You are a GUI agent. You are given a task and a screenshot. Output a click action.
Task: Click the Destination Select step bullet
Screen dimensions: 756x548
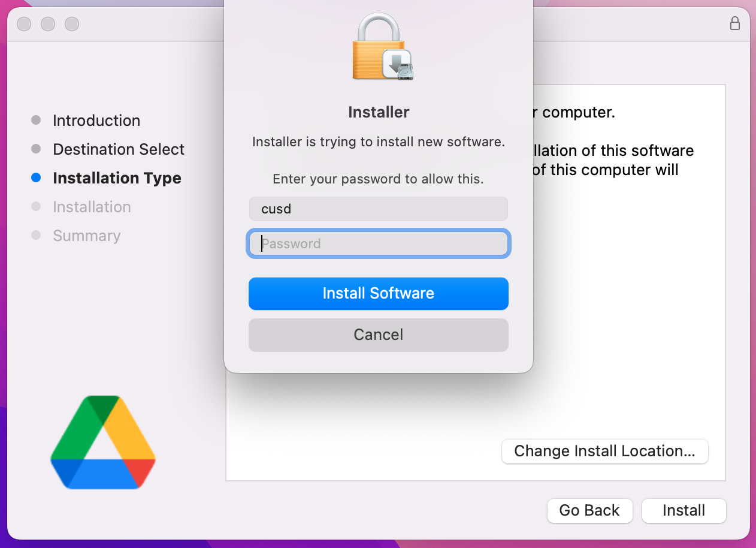(x=36, y=149)
